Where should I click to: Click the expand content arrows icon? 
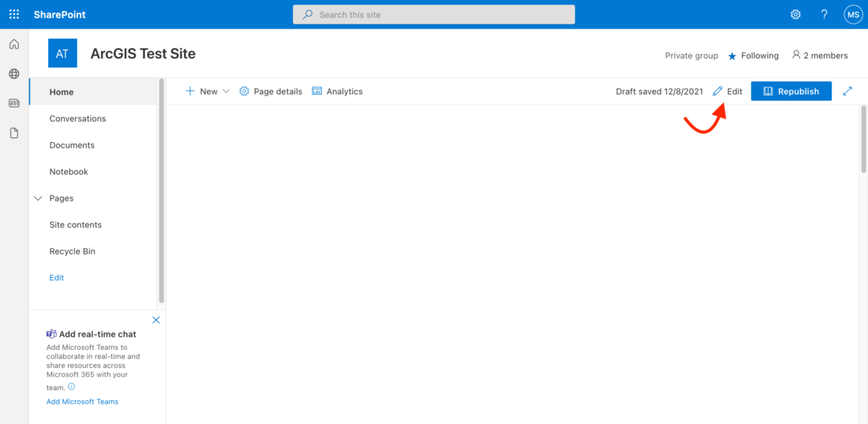(x=847, y=92)
